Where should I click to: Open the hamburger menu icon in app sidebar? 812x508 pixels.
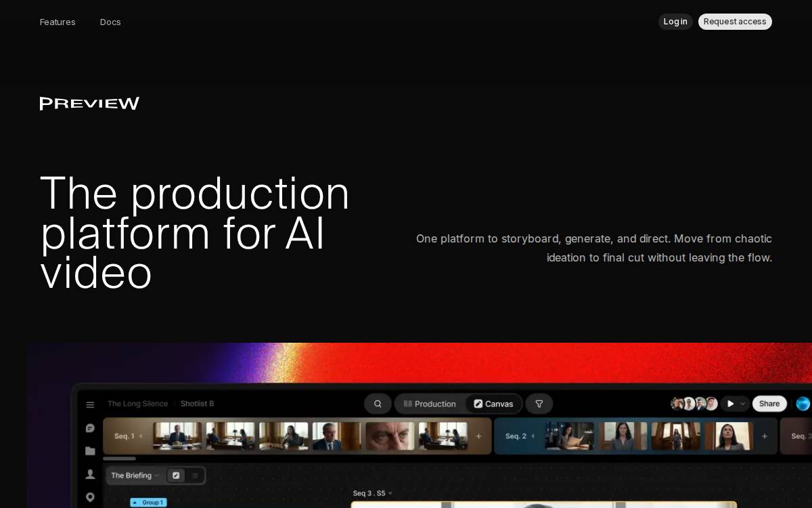(x=90, y=405)
